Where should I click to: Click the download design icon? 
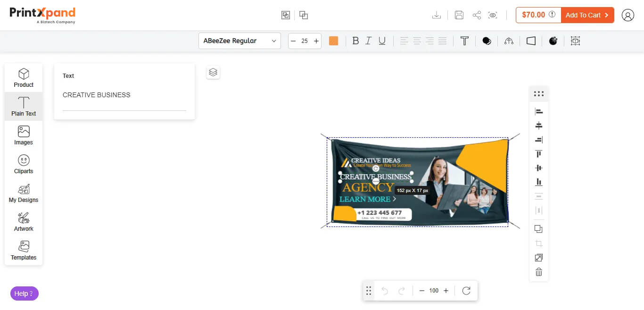click(x=437, y=15)
